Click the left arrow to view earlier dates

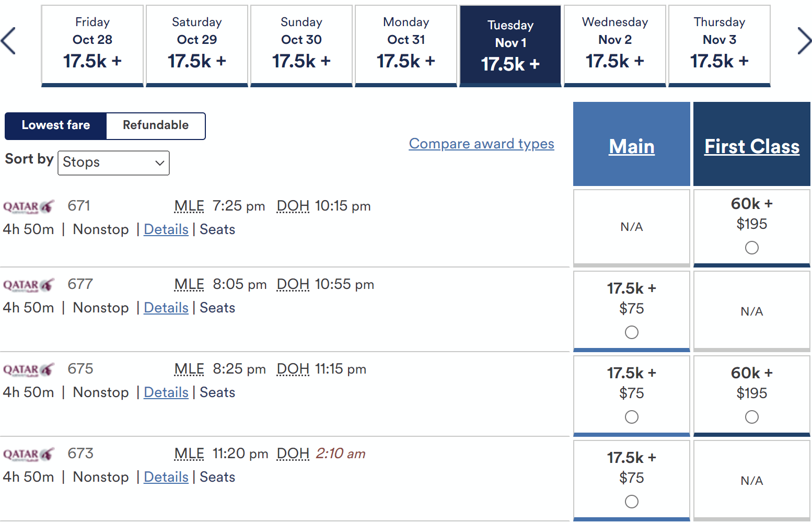pos(8,40)
